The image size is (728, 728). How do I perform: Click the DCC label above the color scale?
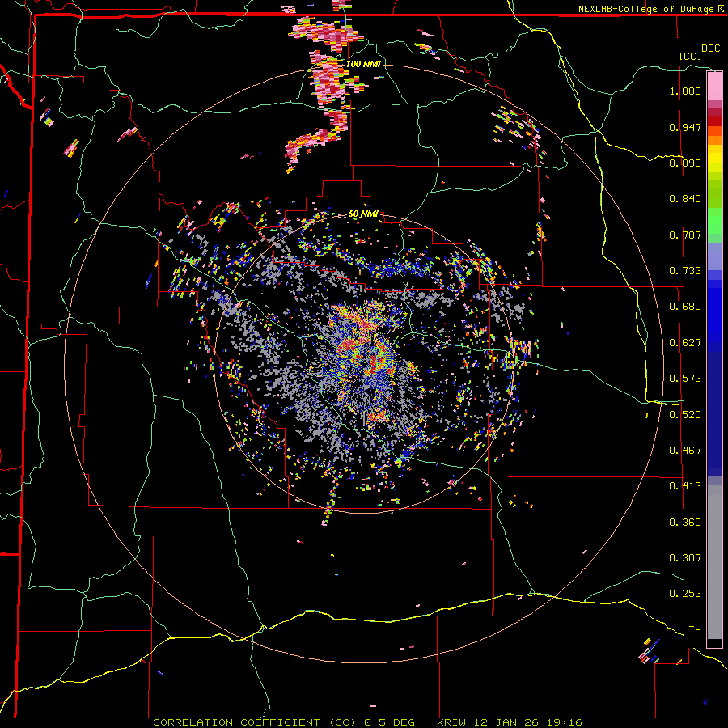710,49
